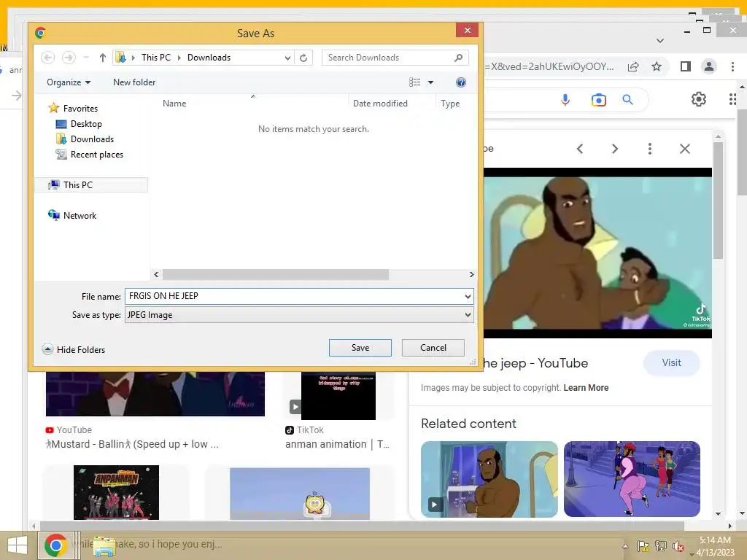Open related thumbnail of street scene
The width and height of the screenshot is (747, 560).
pos(632,479)
